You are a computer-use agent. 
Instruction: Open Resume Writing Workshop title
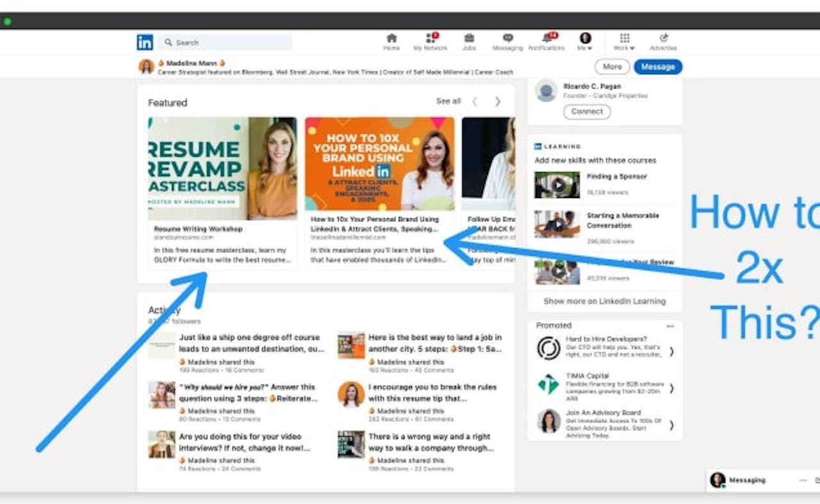(x=198, y=229)
